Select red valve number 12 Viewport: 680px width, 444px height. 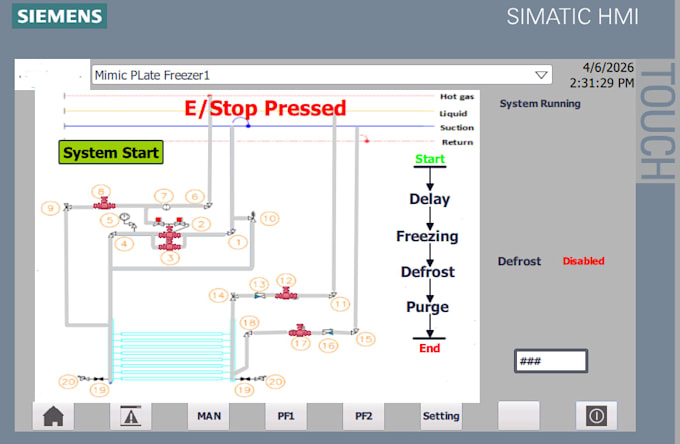click(x=286, y=294)
